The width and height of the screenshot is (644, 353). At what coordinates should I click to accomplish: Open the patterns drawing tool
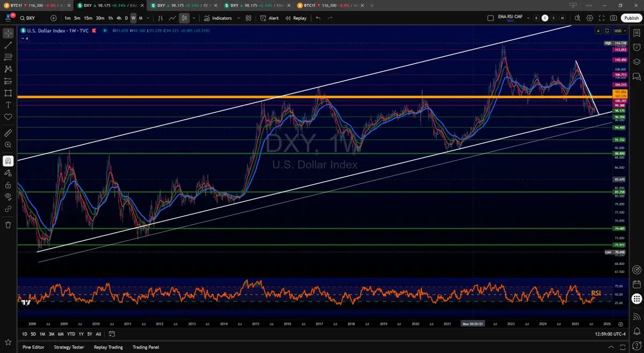click(8, 69)
